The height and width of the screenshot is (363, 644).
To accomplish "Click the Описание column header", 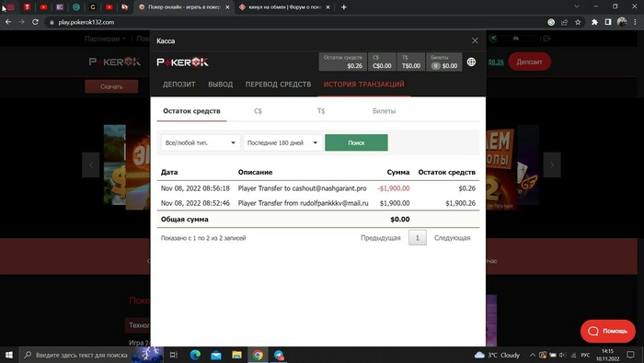I will tap(255, 172).
